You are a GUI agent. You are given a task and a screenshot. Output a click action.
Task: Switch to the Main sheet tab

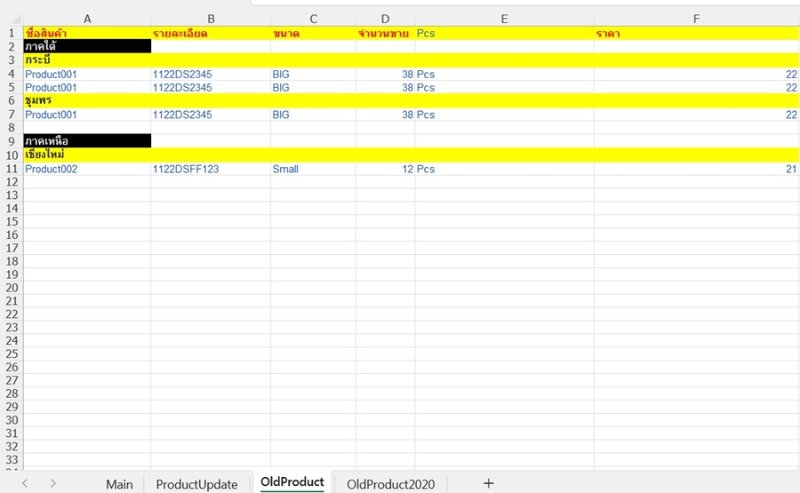coord(119,484)
